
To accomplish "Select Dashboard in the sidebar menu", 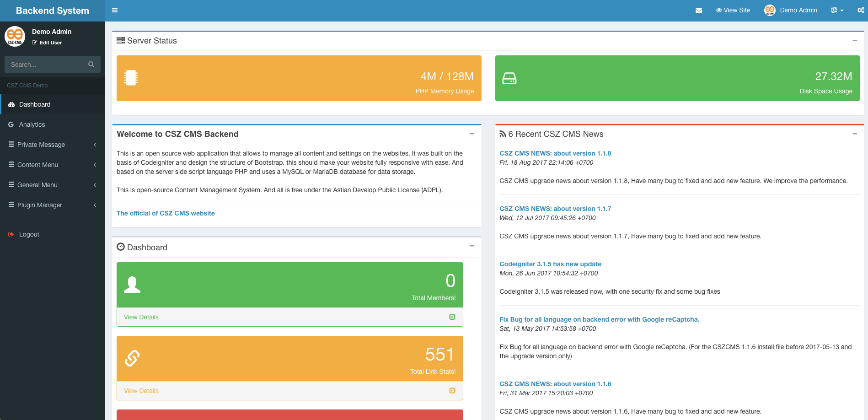I will (53, 104).
